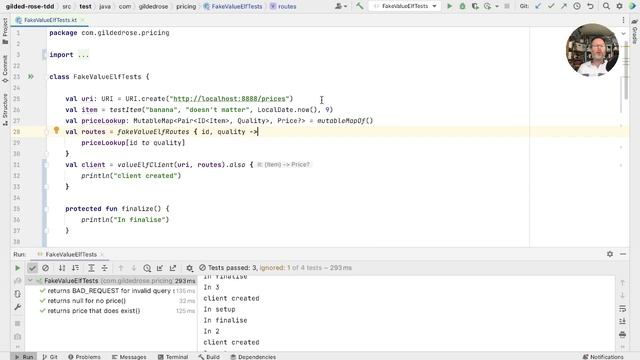Viewport: 640px width, 360px height.
Task: Open test history clock icon
Action: click(x=147, y=268)
